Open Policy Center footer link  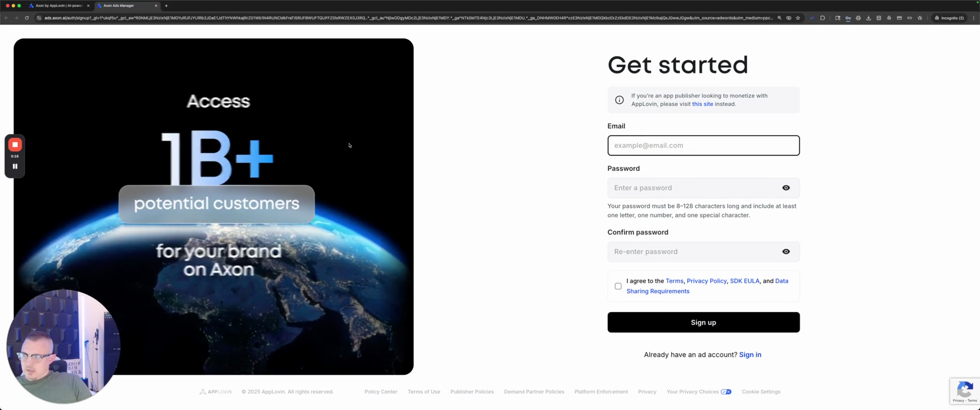coord(381,392)
